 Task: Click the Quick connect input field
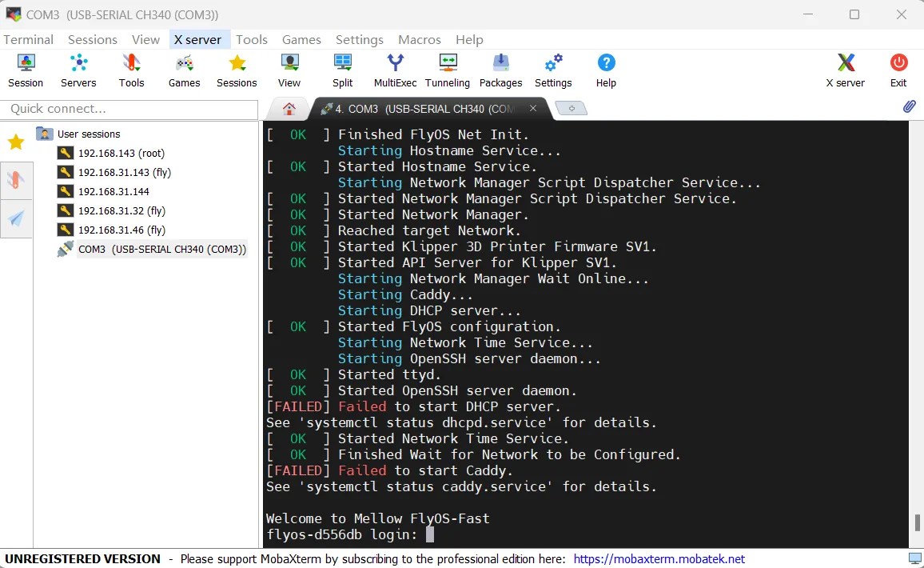129,109
